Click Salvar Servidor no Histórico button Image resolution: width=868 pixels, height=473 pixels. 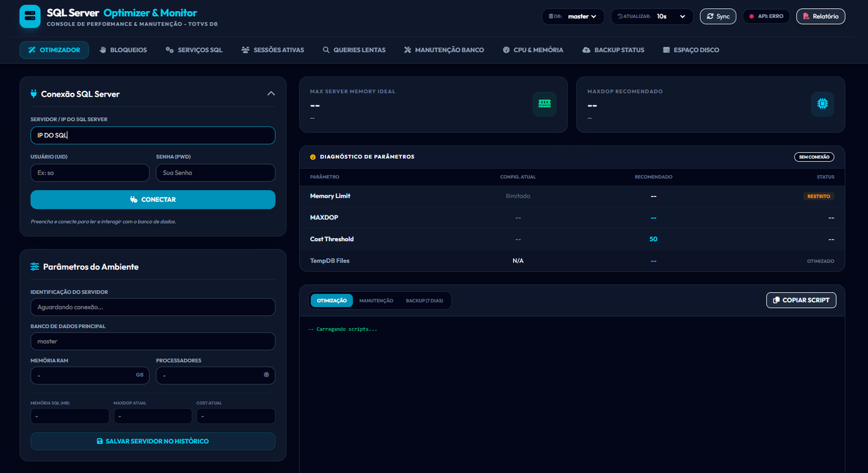click(x=153, y=442)
